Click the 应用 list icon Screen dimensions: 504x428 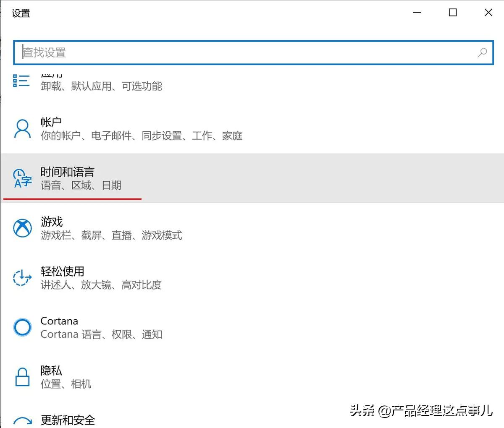coord(21,80)
